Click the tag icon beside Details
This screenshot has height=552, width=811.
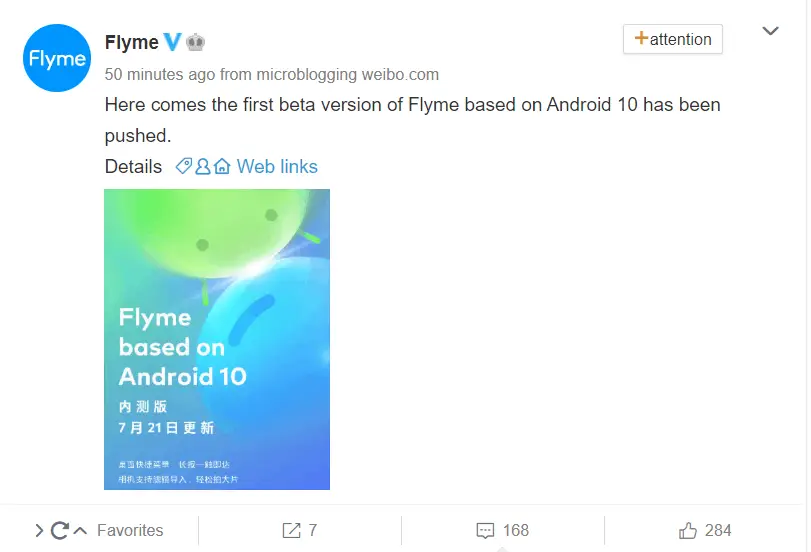click(184, 166)
